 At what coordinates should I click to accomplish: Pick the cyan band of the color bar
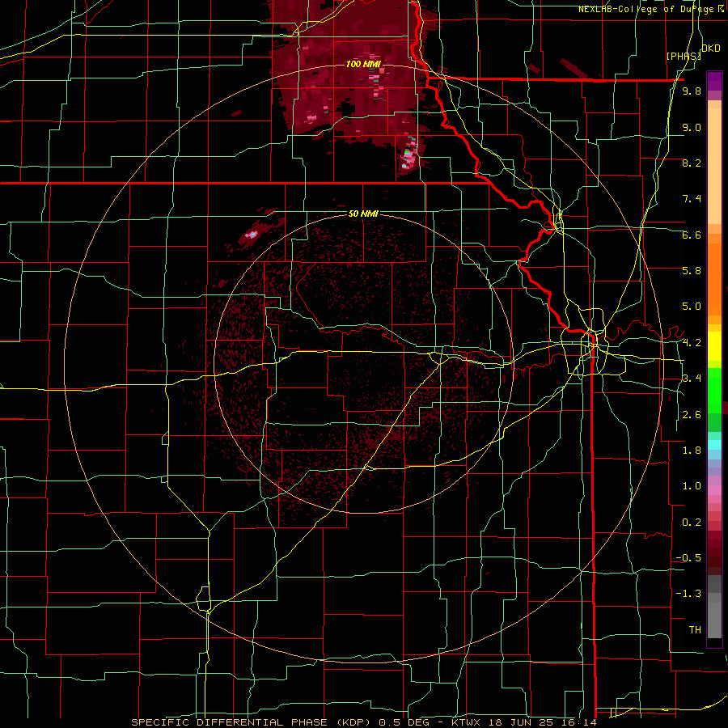click(x=714, y=445)
